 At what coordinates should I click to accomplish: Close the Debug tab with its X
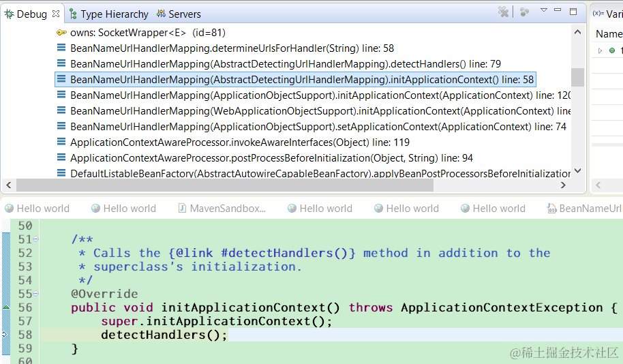[x=56, y=14]
